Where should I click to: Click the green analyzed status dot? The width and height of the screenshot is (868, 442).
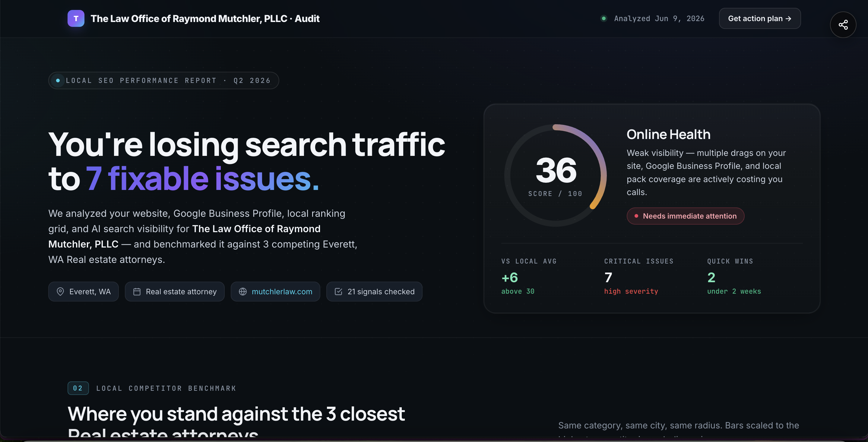(x=604, y=18)
